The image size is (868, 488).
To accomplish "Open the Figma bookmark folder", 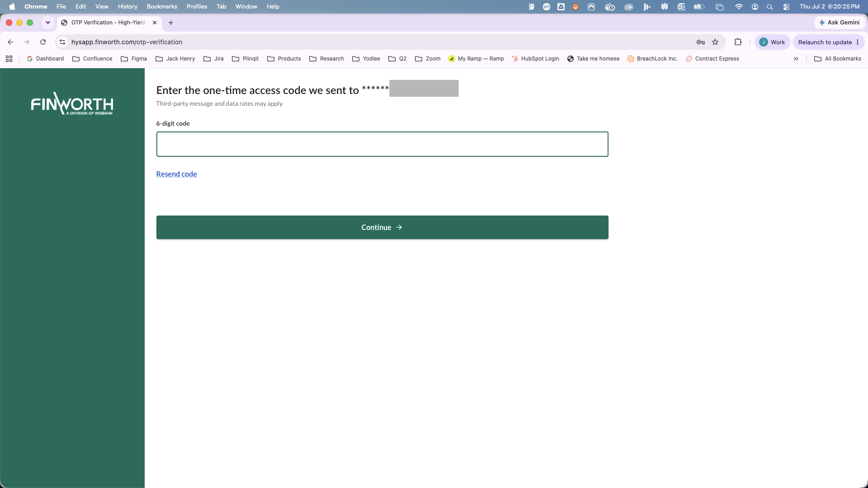I will point(134,59).
